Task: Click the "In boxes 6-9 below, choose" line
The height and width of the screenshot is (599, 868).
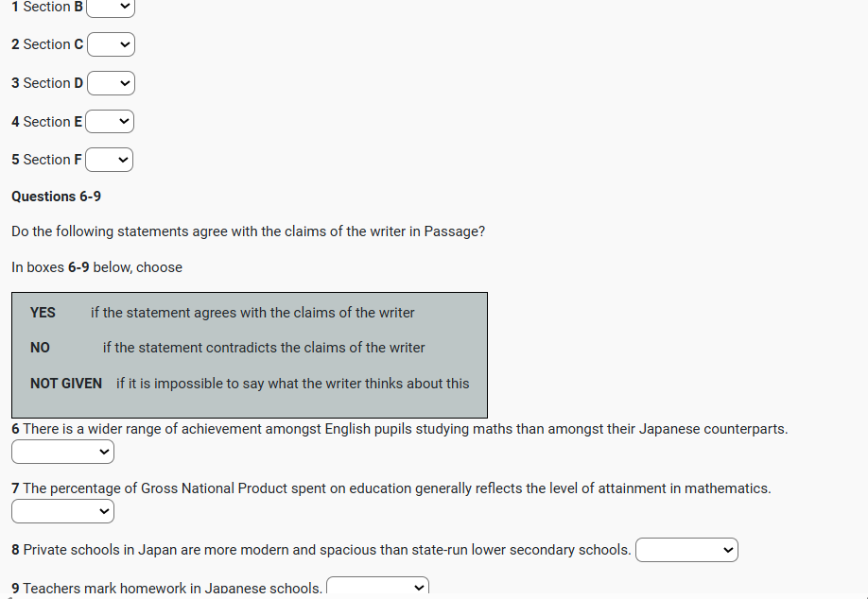Action: pyautogui.click(x=96, y=267)
